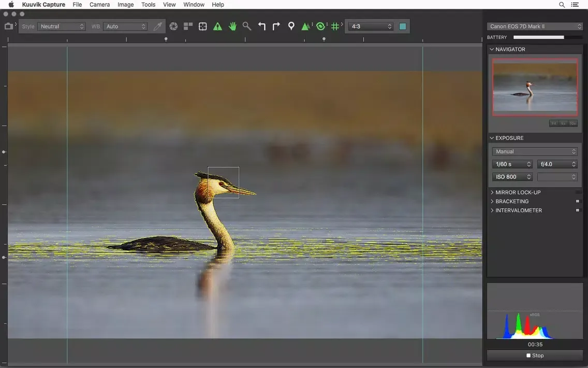Toggle the Intervalometer switch
The image size is (588, 368).
578,210
